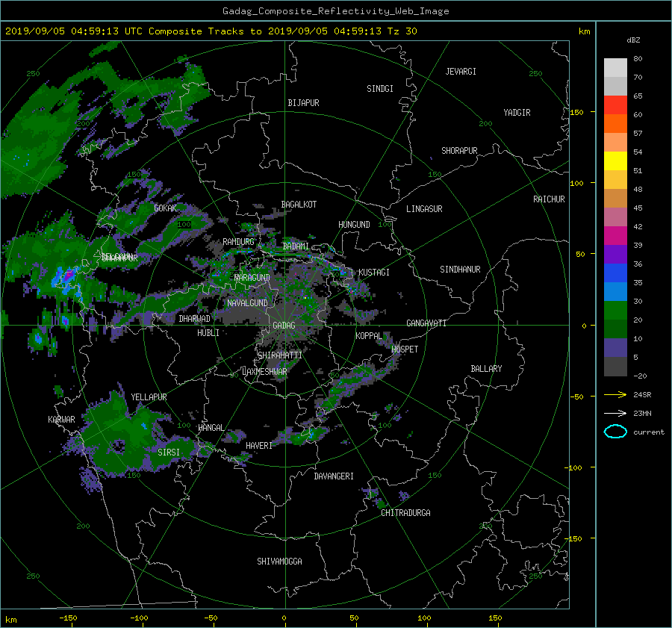Click the SHIRAHATTI city label
Viewport: 672px width, 628px height.
tap(280, 355)
